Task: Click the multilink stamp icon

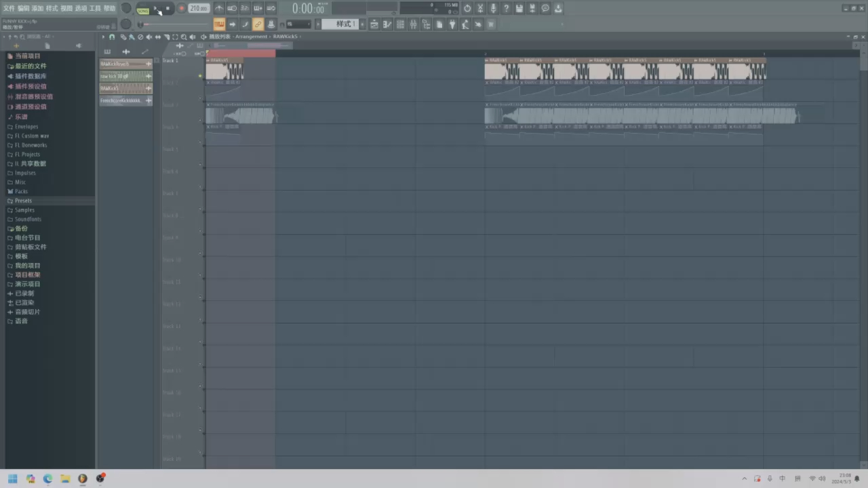Action: (x=271, y=24)
